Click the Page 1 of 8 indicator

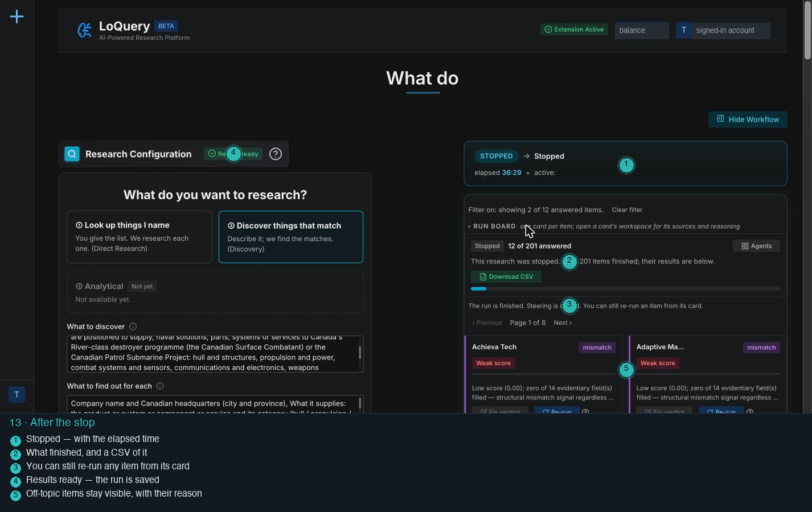527,323
